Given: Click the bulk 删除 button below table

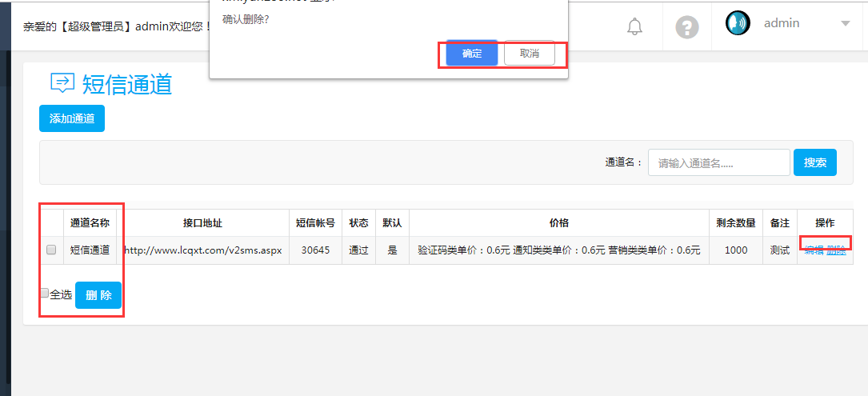Looking at the screenshot, I should [x=98, y=295].
